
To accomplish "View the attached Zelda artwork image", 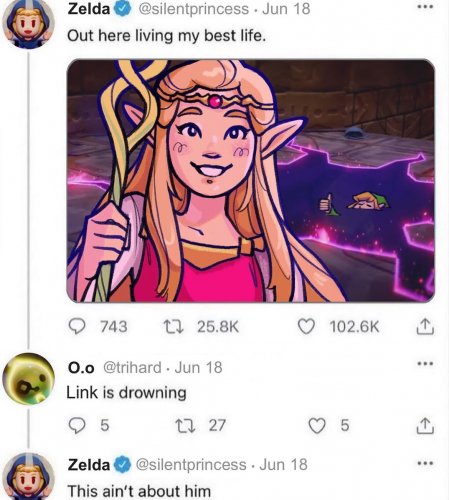I will (x=251, y=181).
